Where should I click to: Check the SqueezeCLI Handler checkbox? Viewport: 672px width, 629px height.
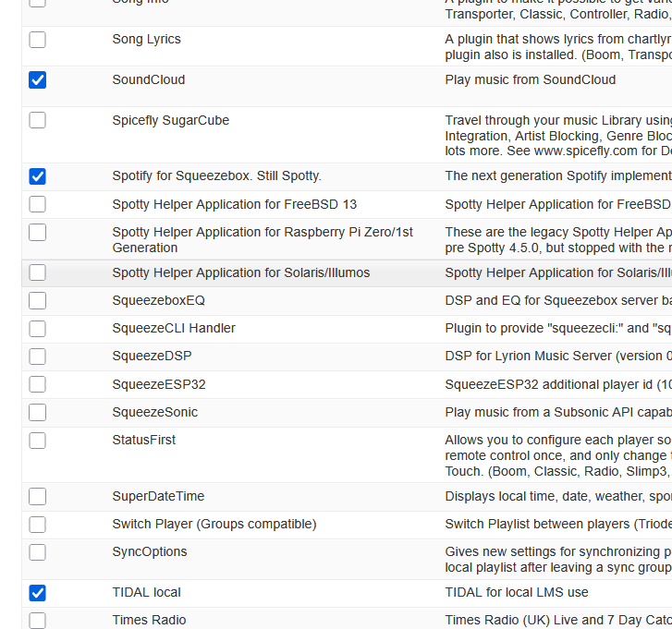[x=37, y=329]
